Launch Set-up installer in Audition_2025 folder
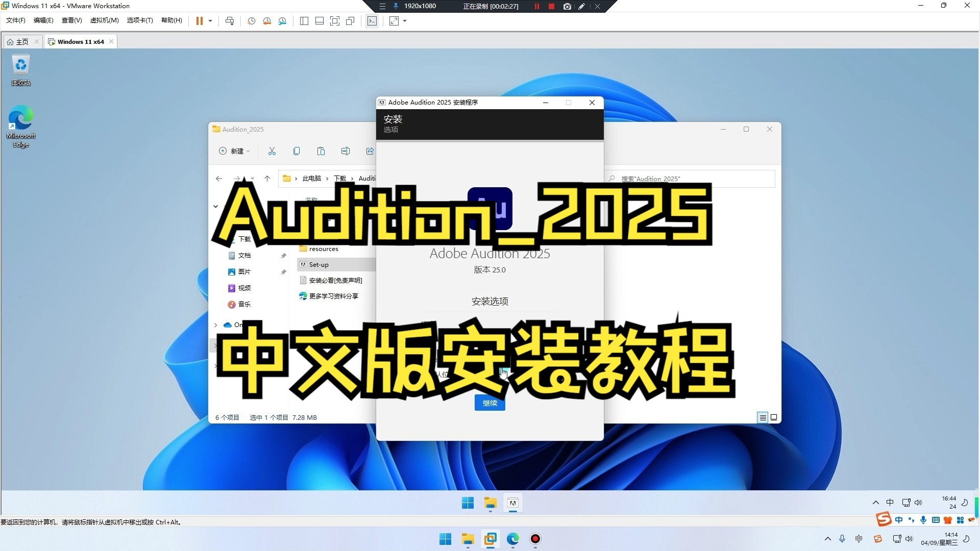The image size is (980, 551). point(318,264)
